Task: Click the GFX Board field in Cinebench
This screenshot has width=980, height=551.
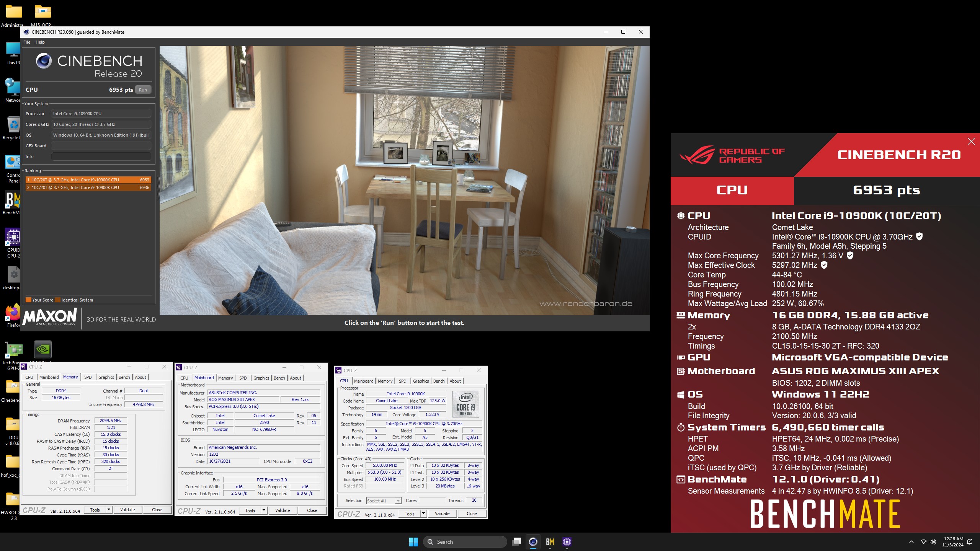Action: click(101, 146)
